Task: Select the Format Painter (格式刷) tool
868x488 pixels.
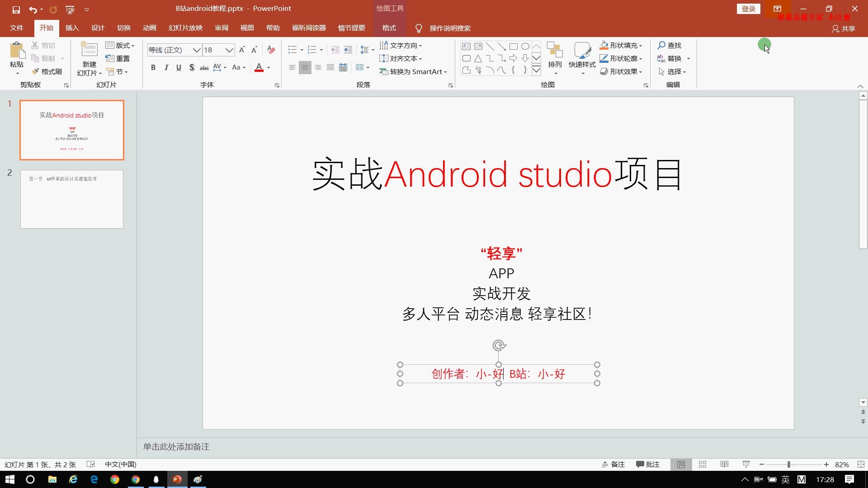Action: 47,71
